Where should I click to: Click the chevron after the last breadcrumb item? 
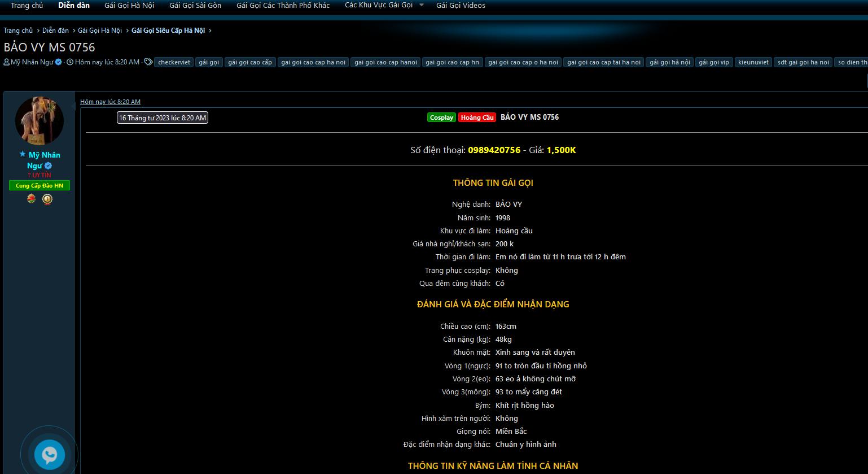(210, 31)
